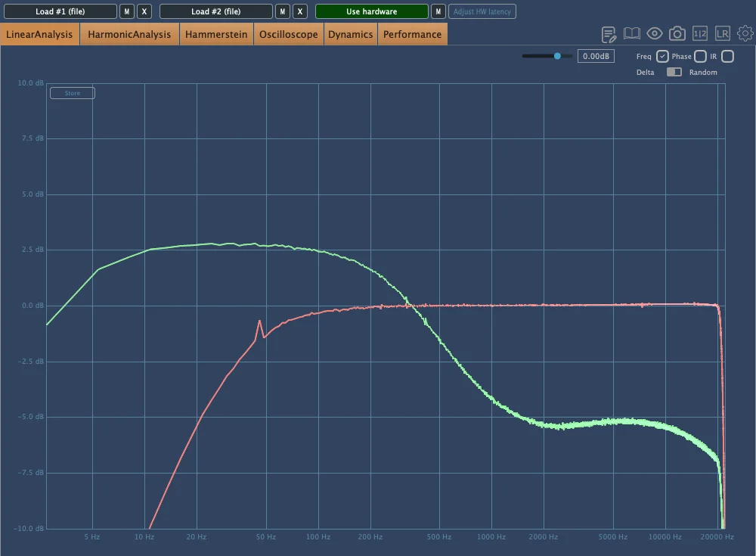Viewport: 756px width, 556px height.
Task: Open the Oscilloscope tab
Action: pyautogui.click(x=289, y=35)
